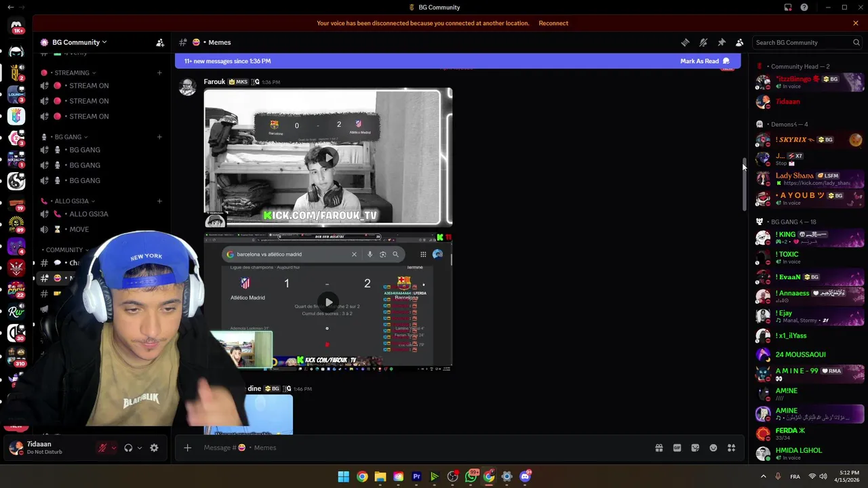The height and width of the screenshot is (488, 868).
Task: Click Mark As Read
Action: point(705,61)
